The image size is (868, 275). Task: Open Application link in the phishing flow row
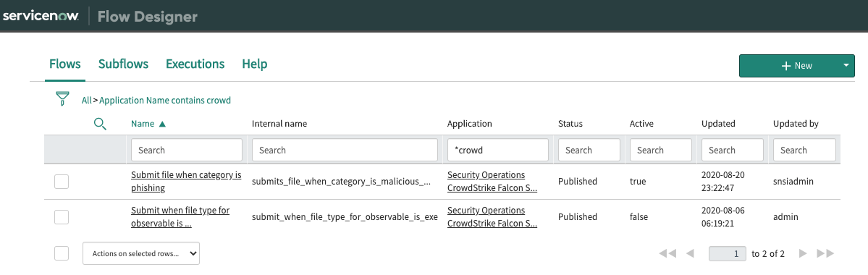(492, 182)
